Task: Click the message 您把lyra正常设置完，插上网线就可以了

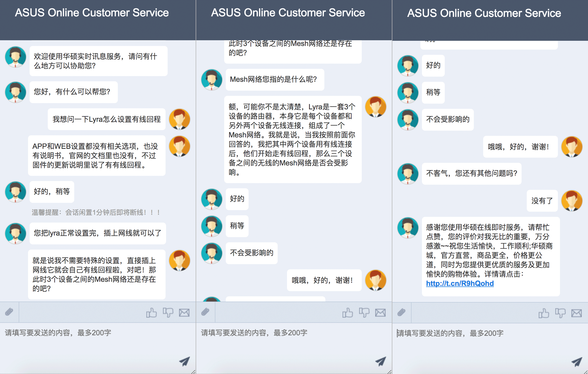Action: pyautogui.click(x=98, y=233)
